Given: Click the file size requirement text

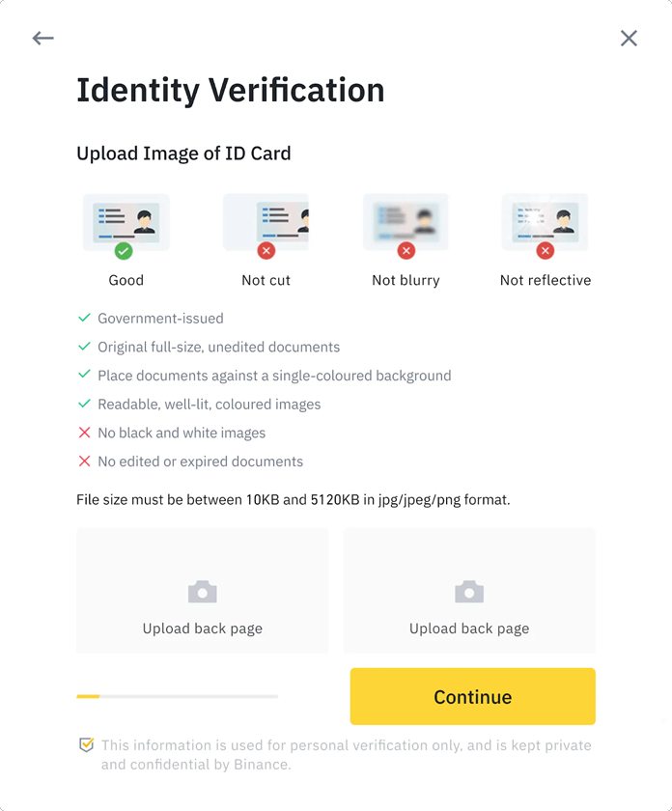Looking at the screenshot, I should point(293,500).
